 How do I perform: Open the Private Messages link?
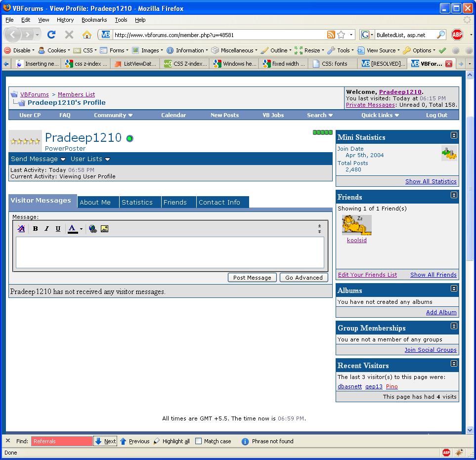coord(370,105)
